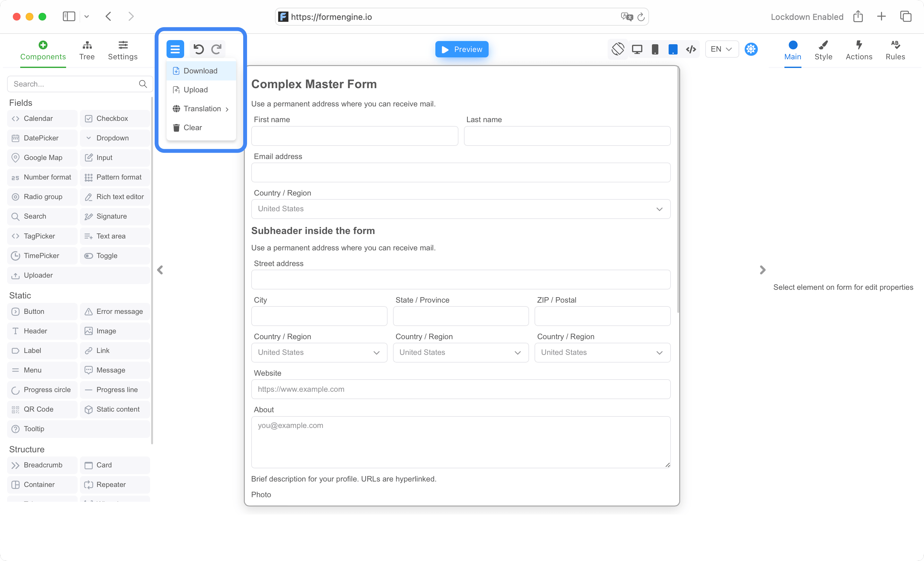924x561 pixels.
Task: Choose Download from the menu
Action: (x=201, y=71)
